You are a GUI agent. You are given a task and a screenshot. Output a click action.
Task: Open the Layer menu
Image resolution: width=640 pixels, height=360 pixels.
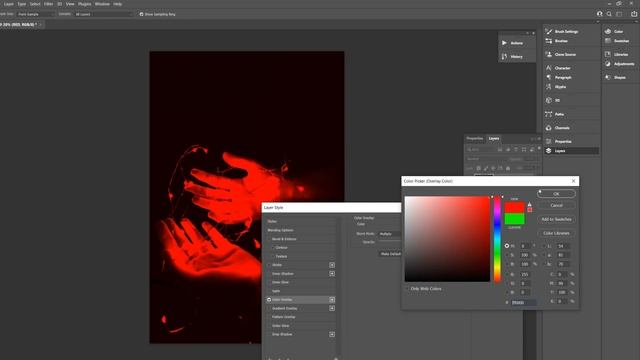coord(9,4)
